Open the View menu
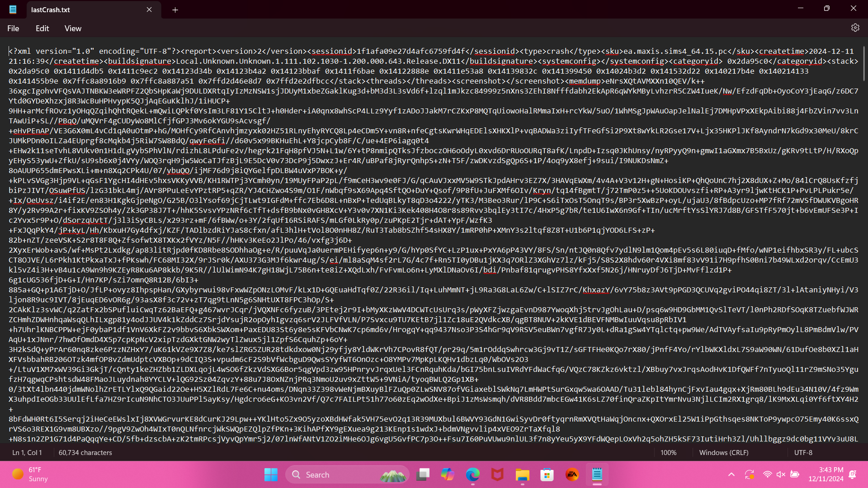The width and height of the screenshot is (868, 488). 73,28
